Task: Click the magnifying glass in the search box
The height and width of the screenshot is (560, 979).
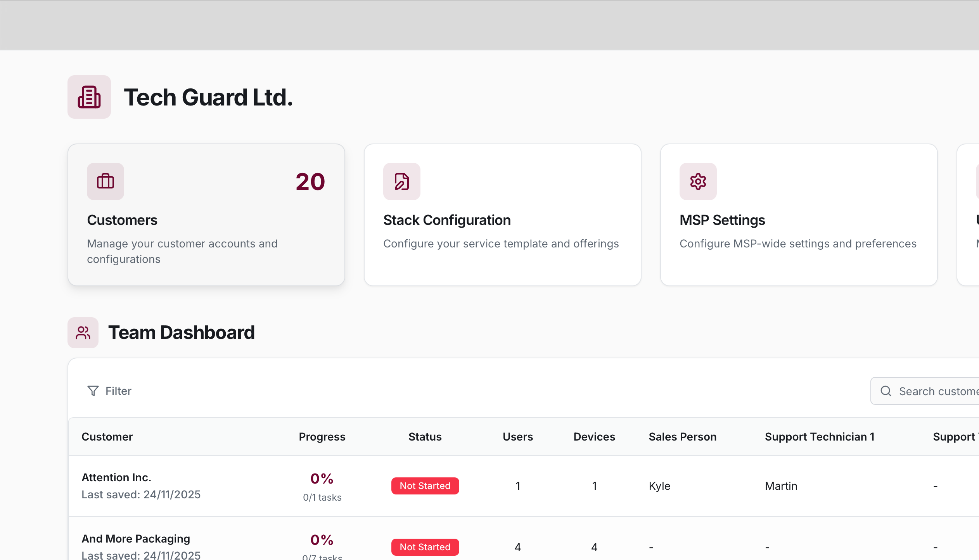Action: pos(886,391)
